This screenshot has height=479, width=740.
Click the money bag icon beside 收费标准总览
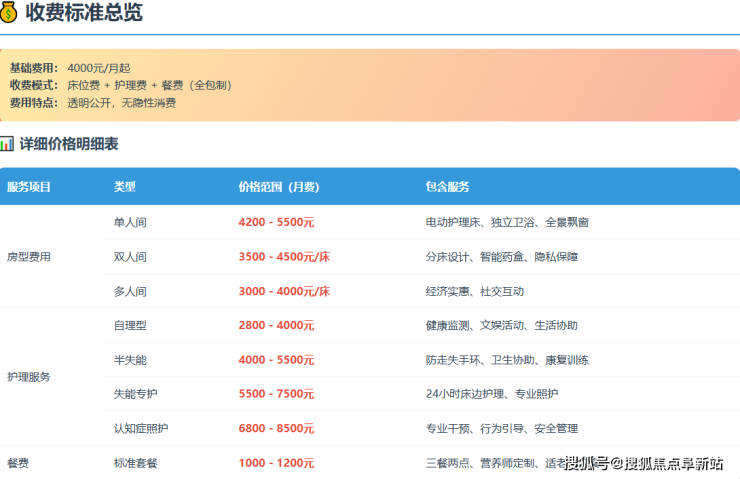pos(10,13)
